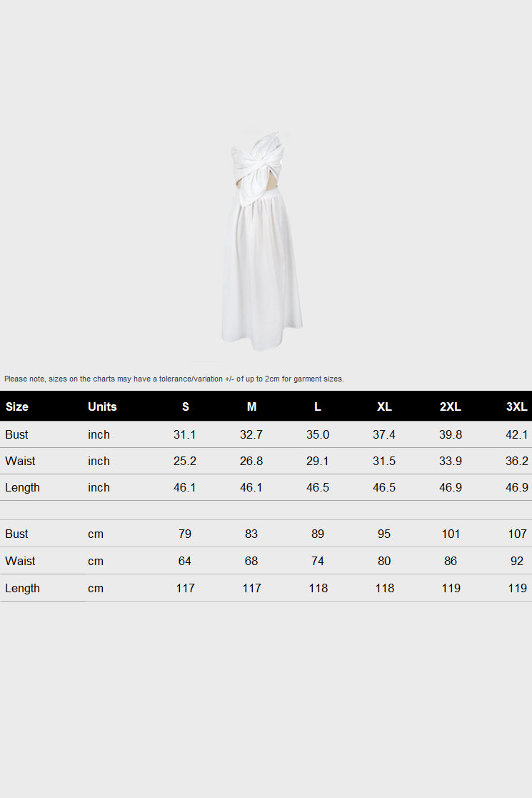Click the Length label in the inch section
Viewport: 532px width, 798px height.
[22, 487]
